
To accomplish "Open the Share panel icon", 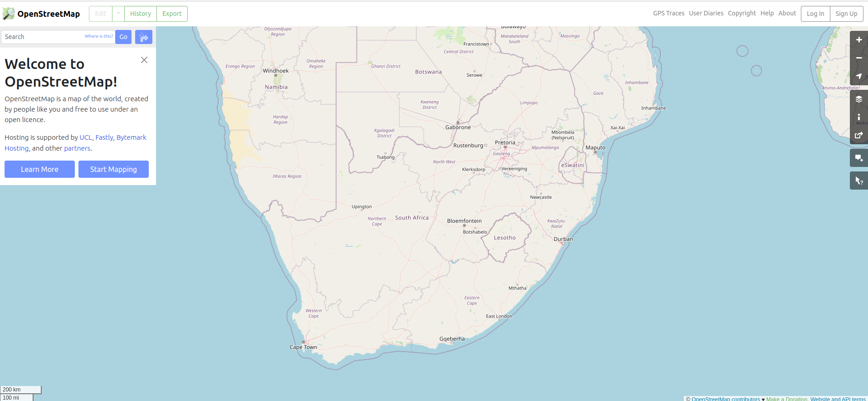I will [858, 135].
